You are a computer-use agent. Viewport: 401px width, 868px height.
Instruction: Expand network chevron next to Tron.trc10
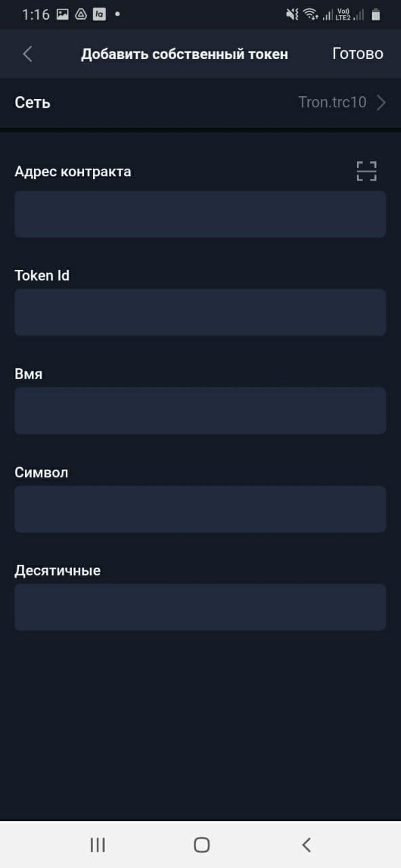point(381,102)
